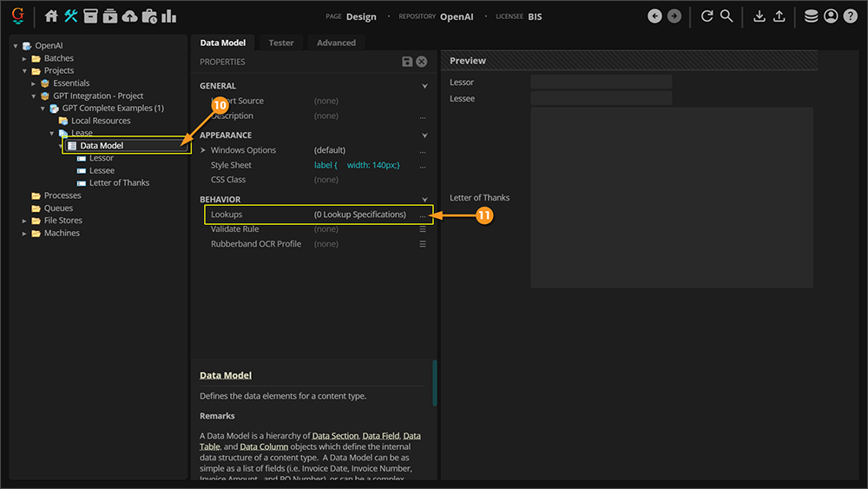This screenshot has height=489, width=868.
Task: Go to the Home page icon
Action: tap(51, 17)
